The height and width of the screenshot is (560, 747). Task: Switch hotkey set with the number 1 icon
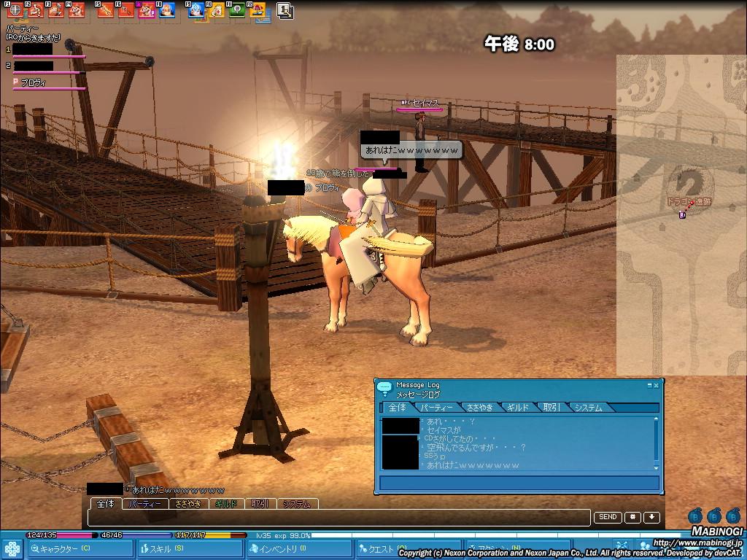click(x=285, y=10)
